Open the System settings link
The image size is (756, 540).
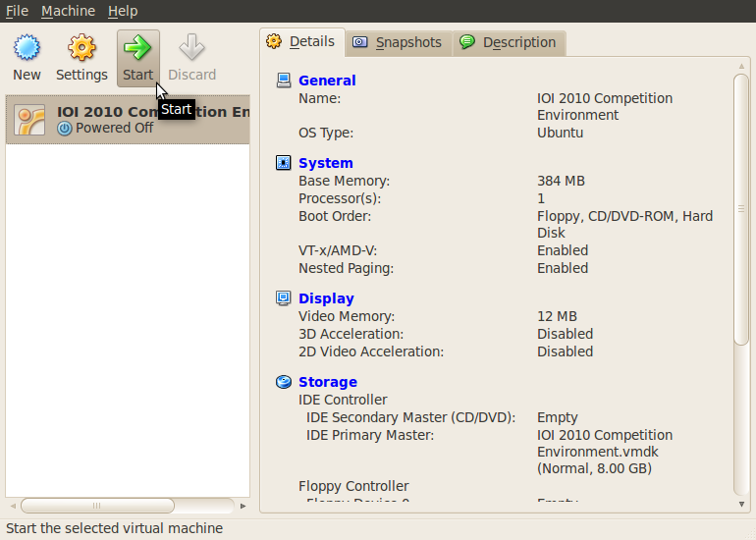coord(325,163)
